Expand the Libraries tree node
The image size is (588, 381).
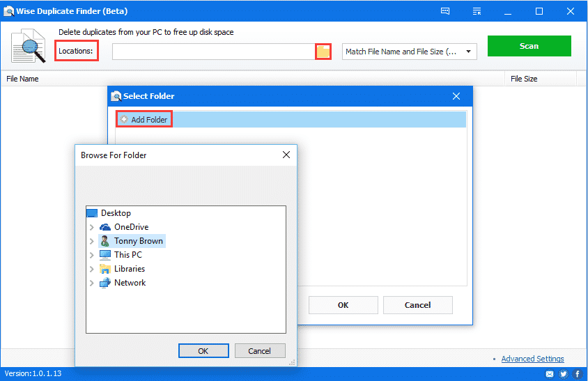[x=91, y=269]
